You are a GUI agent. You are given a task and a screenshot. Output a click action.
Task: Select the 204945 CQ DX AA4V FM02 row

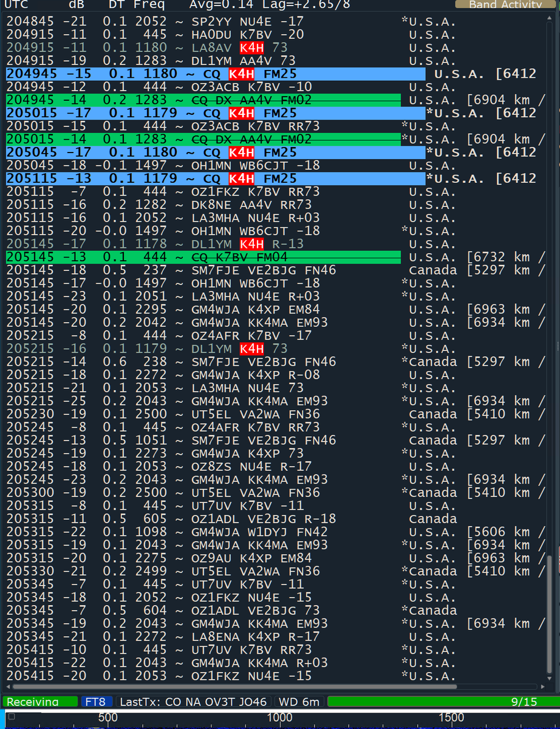203,100
